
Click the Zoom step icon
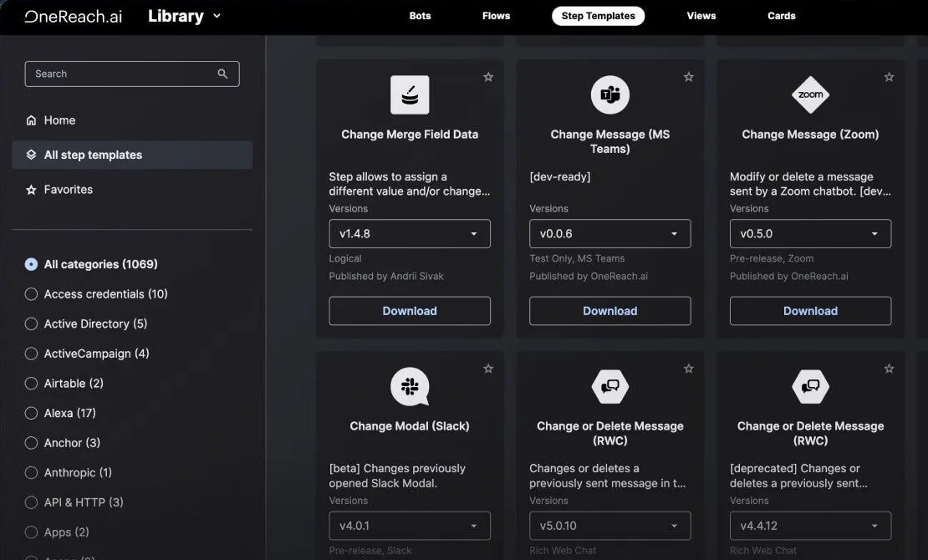coord(811,94)
